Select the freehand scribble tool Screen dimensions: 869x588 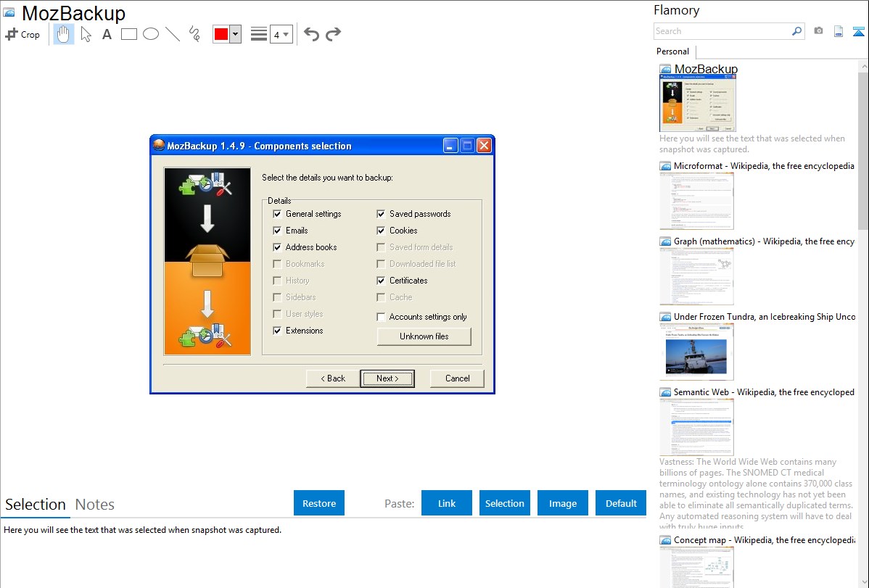[x=194, y=34]
